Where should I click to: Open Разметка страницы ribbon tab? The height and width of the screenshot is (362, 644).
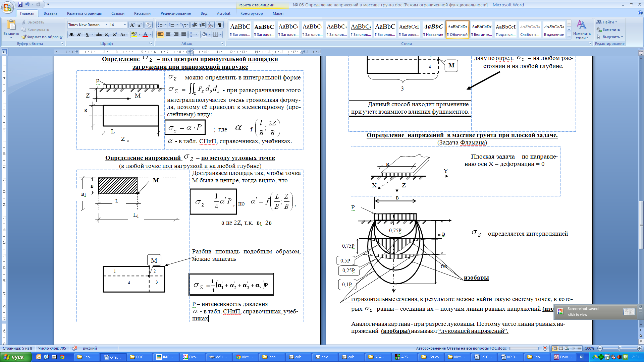(84, 13)
